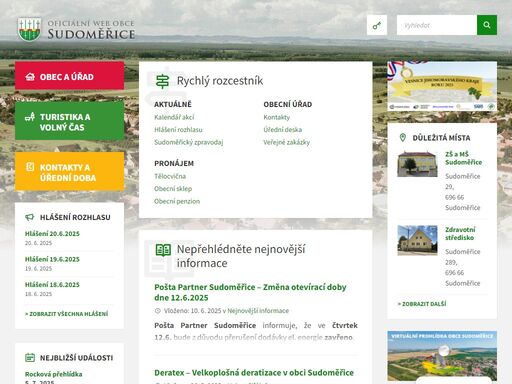Open Kontakty a úřední doba menu
512x384 pixels.
[x=69, y=171]
